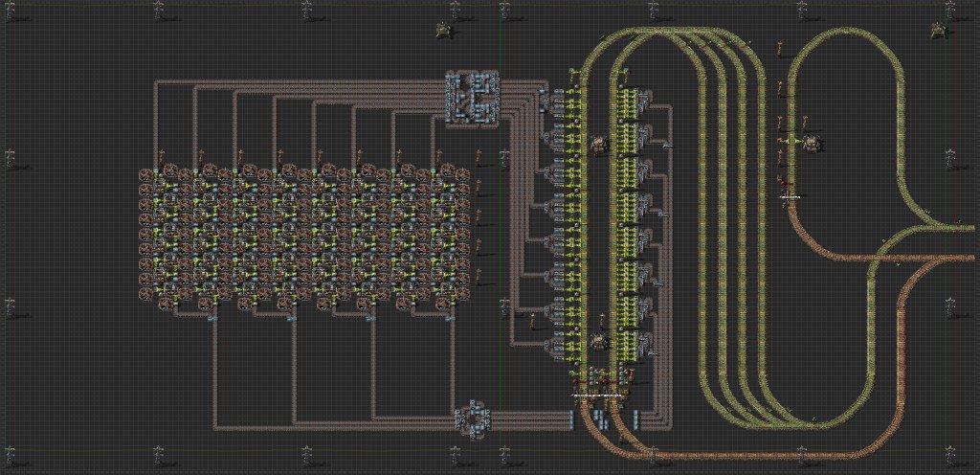
Task: Click the leftmost blue underground pipe below the refineries
Action: 212,319
